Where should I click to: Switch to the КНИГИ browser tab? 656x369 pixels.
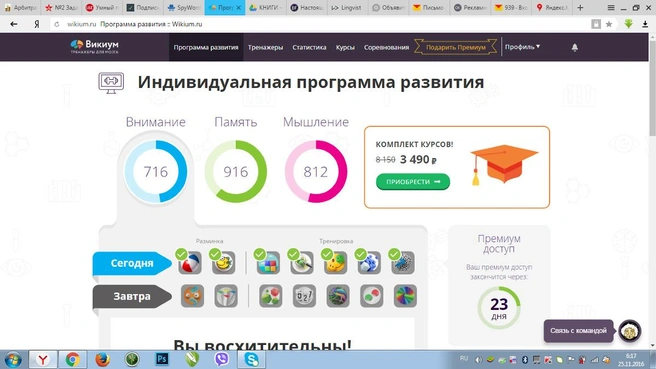click(266, 8)
